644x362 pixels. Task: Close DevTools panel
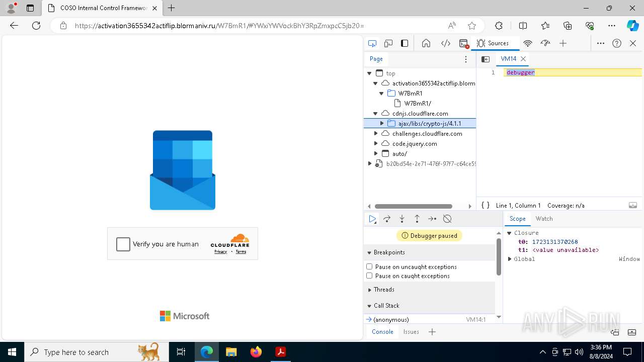pyautogui.click(x=633, y=43)
